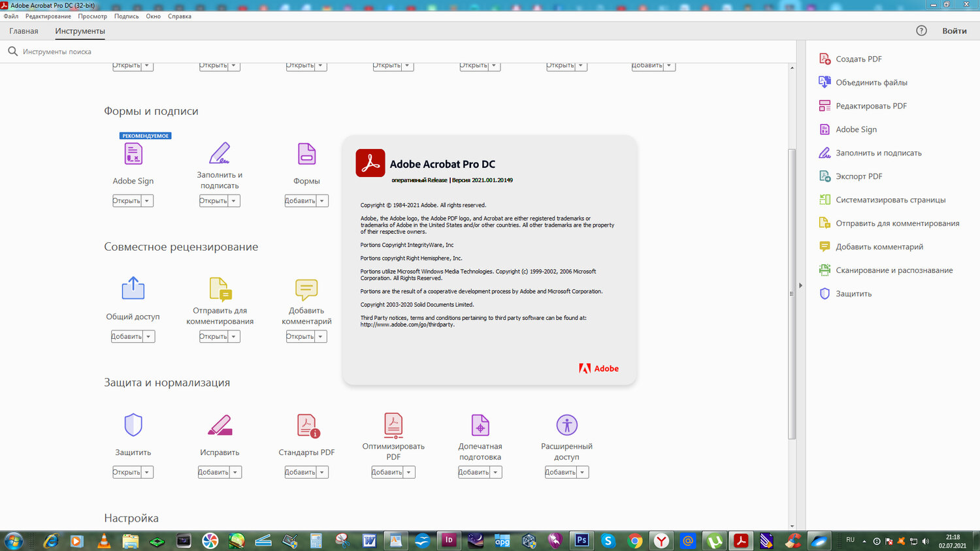Open Отправить для комментирования icon in Совместное рецензирование
Viewport: 980px width, 551px height.
[220, 289]
